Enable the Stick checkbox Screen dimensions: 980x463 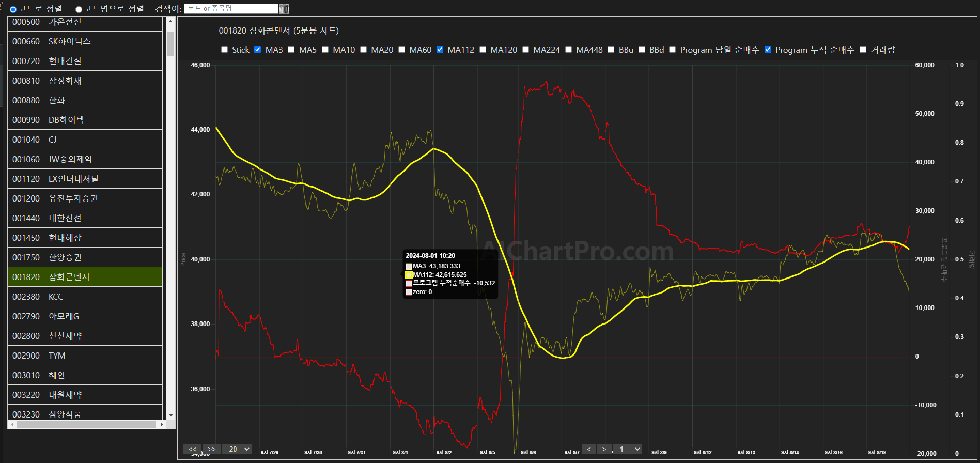pyautogui.click(x=224, y=50)
